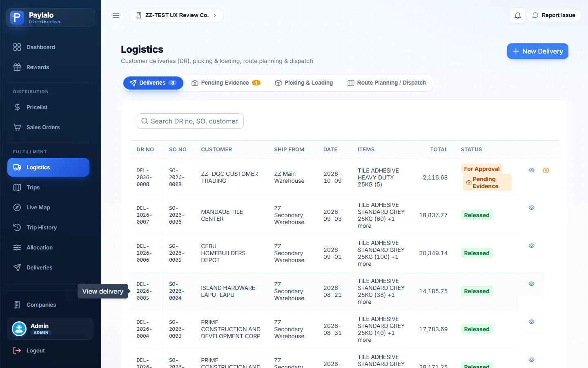View delivery DEL-2026-0007 eye icon
588x368 pixels.
tap(531, 208)
